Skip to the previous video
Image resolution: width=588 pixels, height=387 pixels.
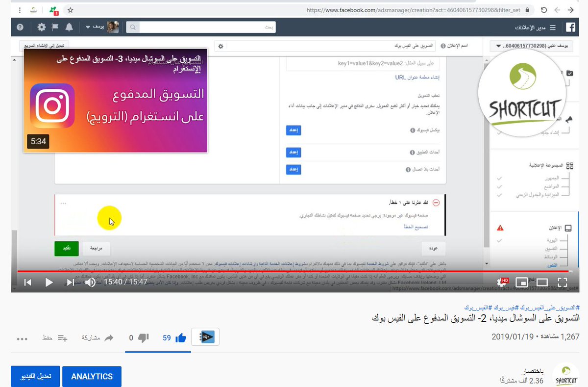[x=28, y=282]
